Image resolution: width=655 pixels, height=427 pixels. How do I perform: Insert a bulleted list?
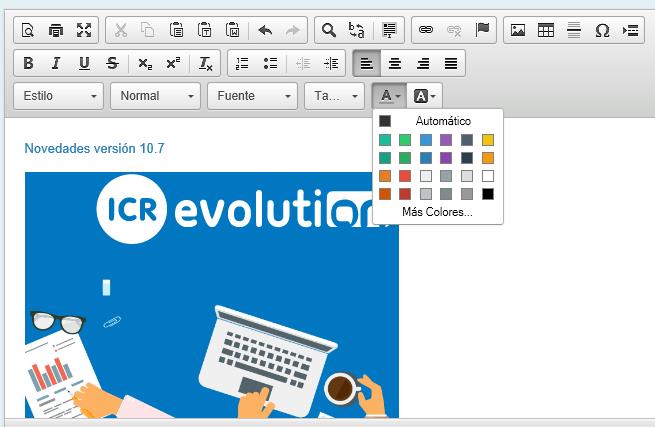pos(270,63)
